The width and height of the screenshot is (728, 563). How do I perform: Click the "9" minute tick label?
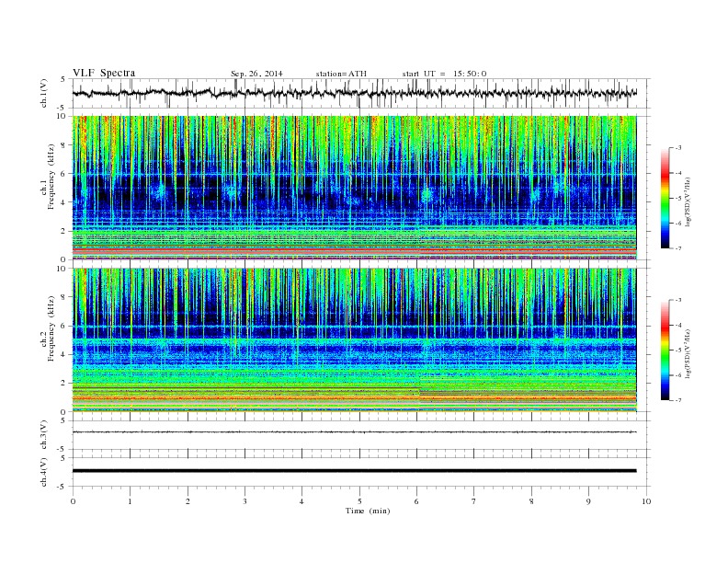click(588, 501)
